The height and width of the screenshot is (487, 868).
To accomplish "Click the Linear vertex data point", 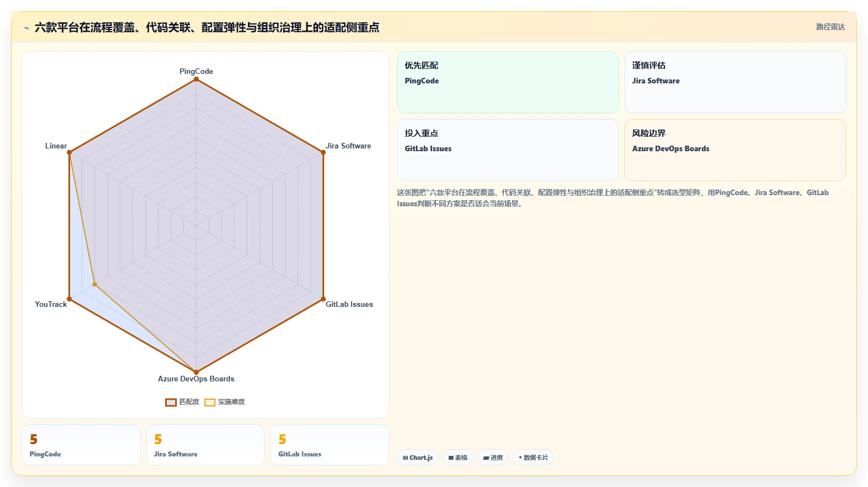I will (x=69, y=152).
